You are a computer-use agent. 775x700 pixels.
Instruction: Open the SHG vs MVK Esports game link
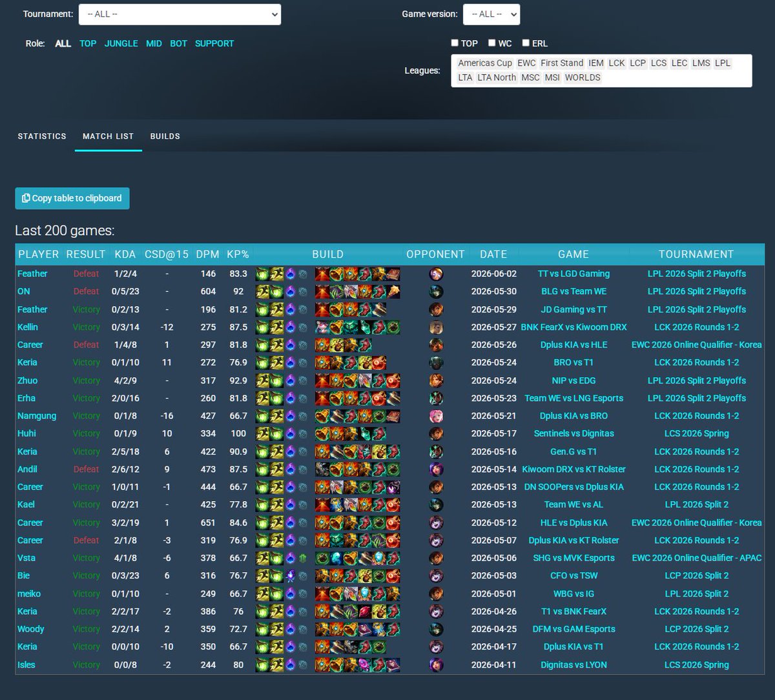pyautogui.click(x=573, y=558)
